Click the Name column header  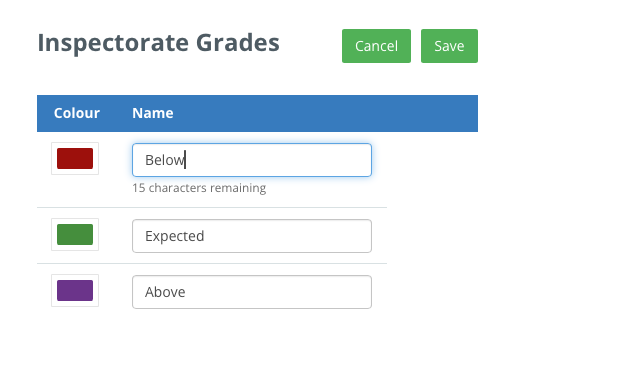[153, 113]
